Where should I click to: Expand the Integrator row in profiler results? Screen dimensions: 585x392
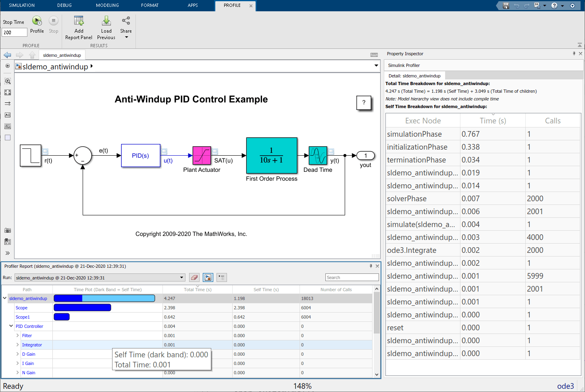point(18,345)
